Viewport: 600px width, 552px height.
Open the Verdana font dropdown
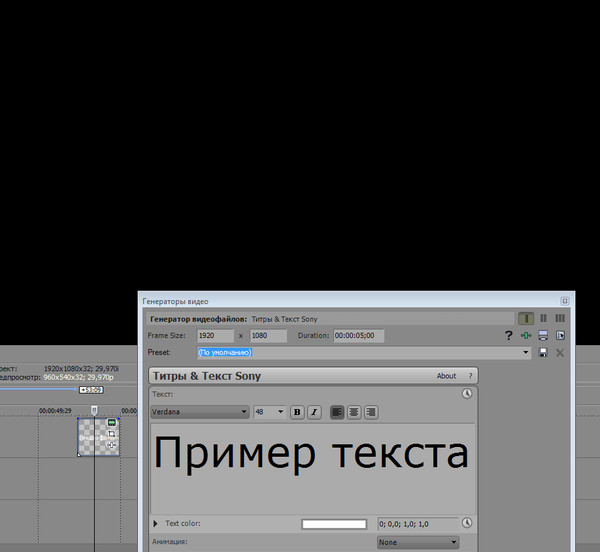[200, 412]
